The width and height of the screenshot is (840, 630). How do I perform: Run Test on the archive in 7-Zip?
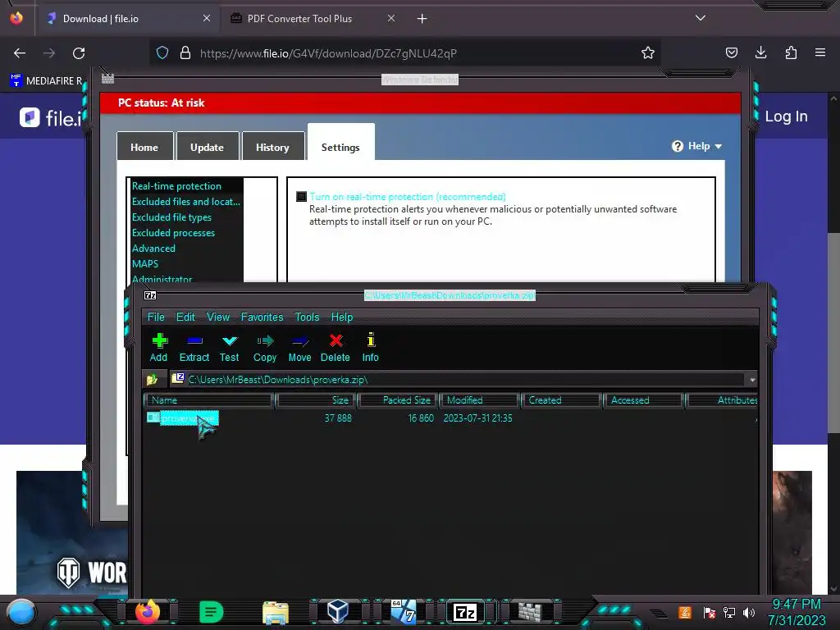[x=230, y=348]
